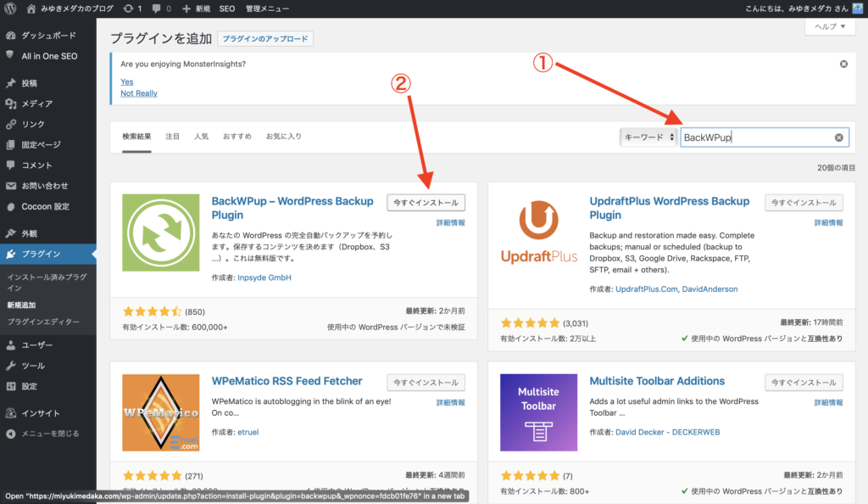Image resolution: width=868 pixels, height=504 pixels.
Task: Open author link David Decker - DECKERWEB
Action: [668, 432]
